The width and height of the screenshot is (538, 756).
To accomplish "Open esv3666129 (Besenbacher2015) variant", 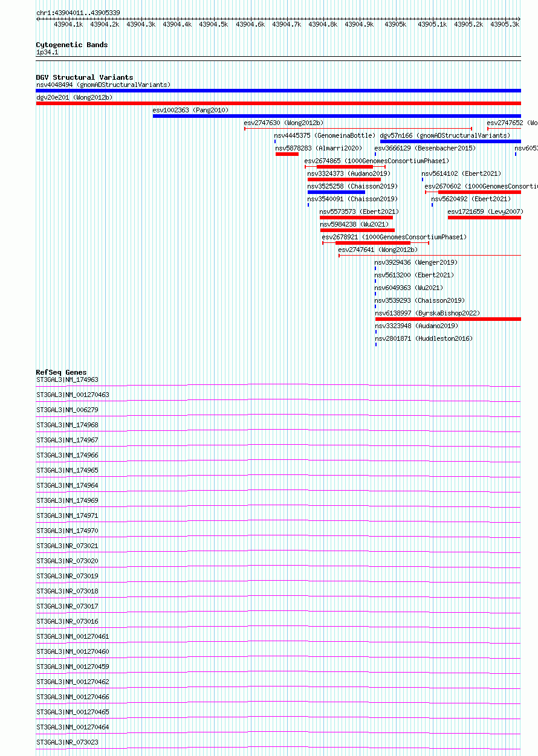I will tap(425, 148).
